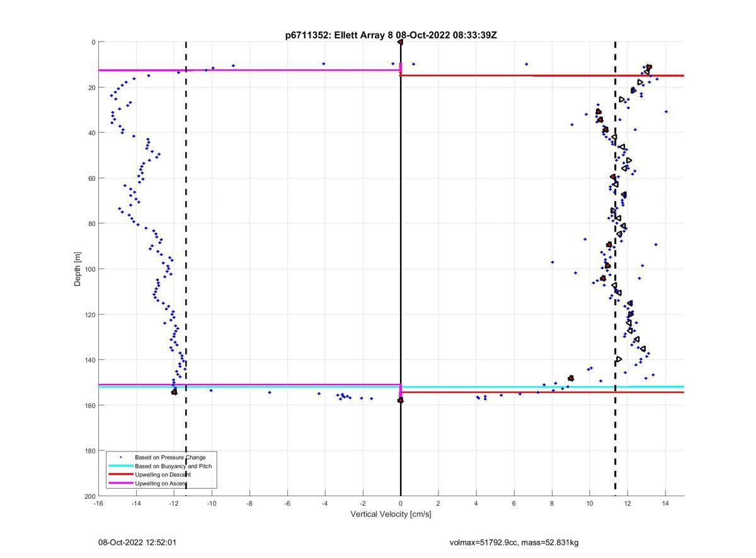The image size is (756, 558).
Task: Click velocity axis tick label -2
Action: point(363,503)
